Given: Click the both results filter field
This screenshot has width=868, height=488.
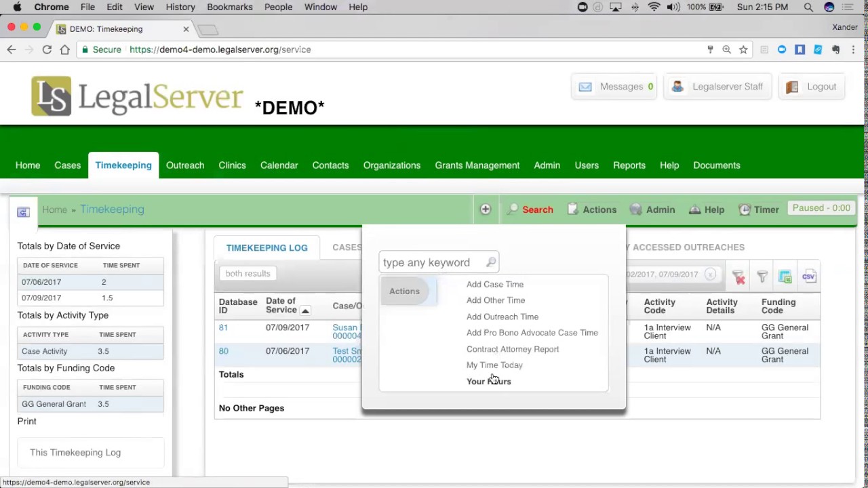Looking at the screenshot, I should 248,274.
